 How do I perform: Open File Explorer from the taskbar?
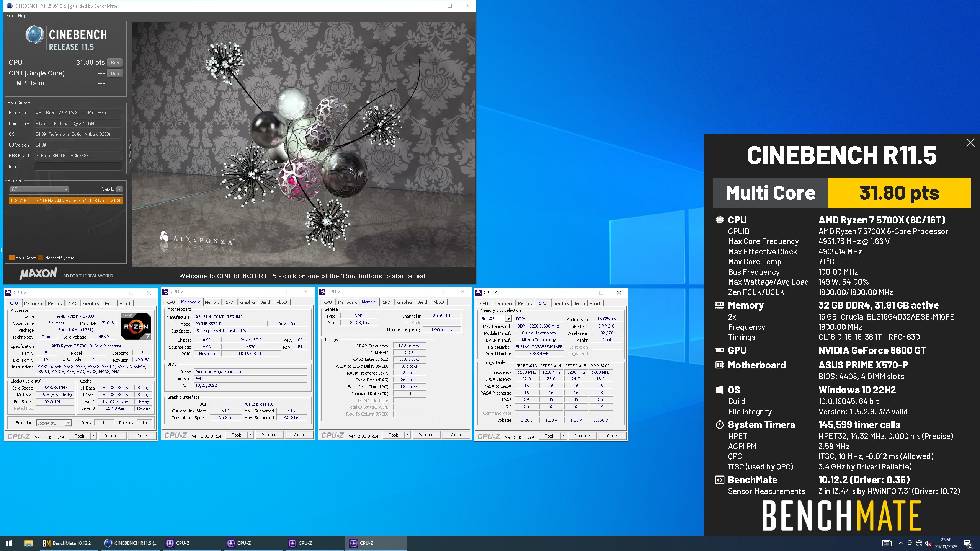(x=28, y=543)
